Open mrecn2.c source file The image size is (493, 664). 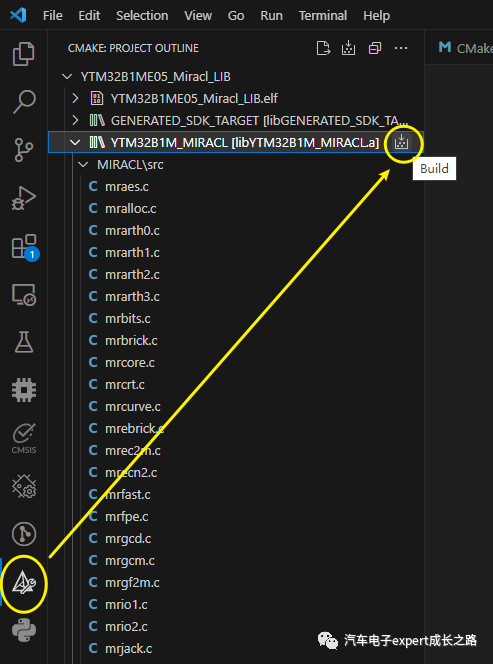(x=131, y=473)
